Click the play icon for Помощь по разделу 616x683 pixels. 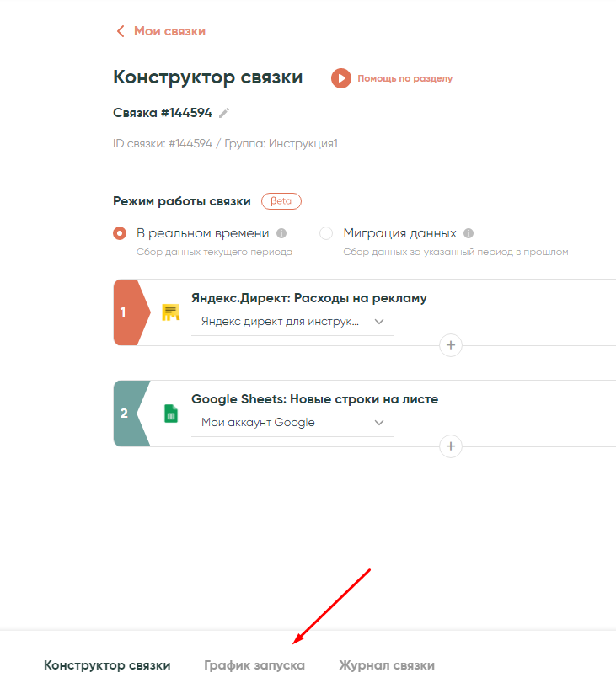point(340,78)
